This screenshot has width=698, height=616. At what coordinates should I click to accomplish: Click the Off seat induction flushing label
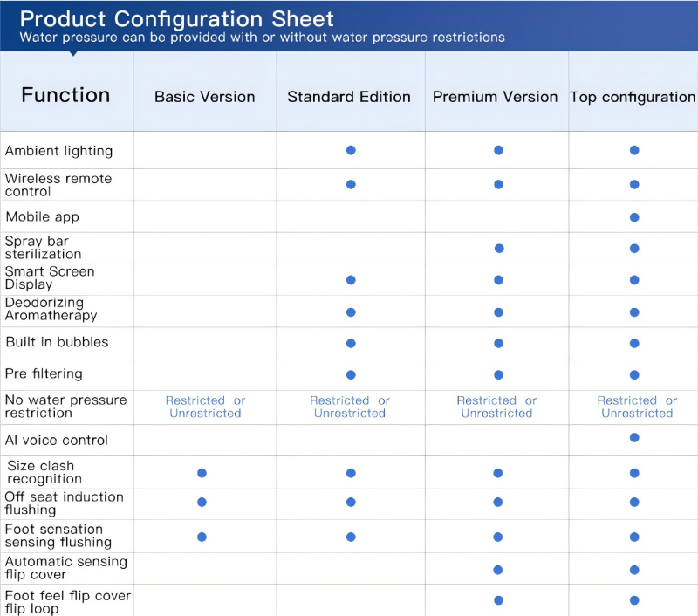(x=64, y=503)
